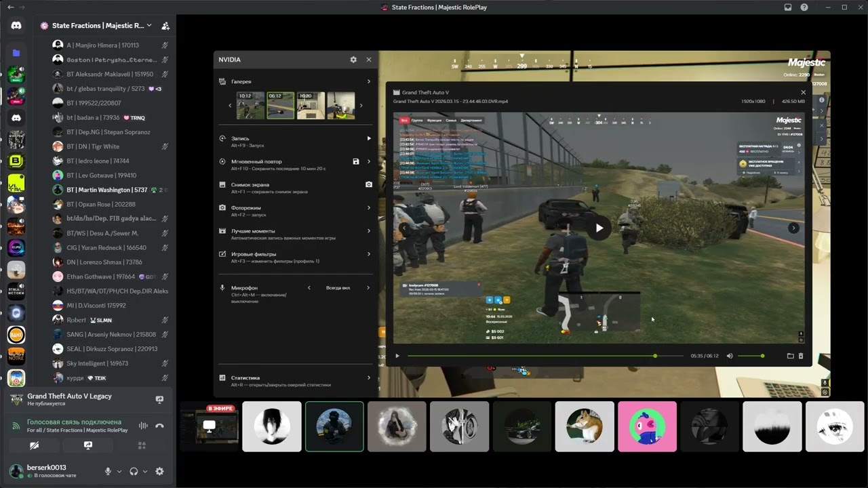Expand the Галерея chevron arrow
Screen dimensions: 868x488
369,81
